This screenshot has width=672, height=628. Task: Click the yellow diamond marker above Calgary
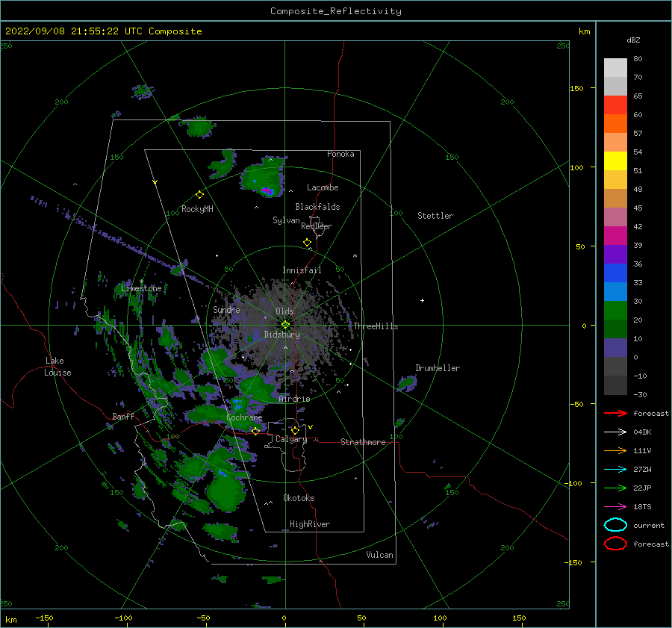coord(295,430)
